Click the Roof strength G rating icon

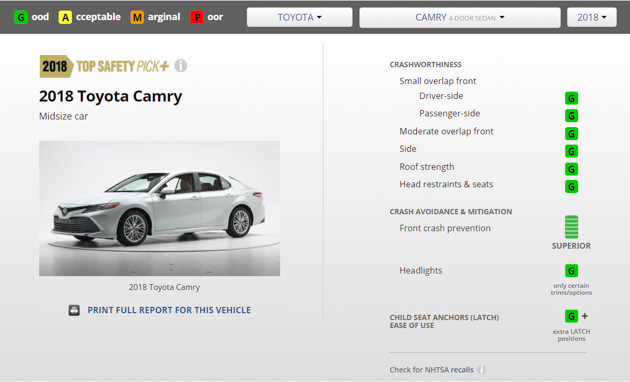(571, 169)
